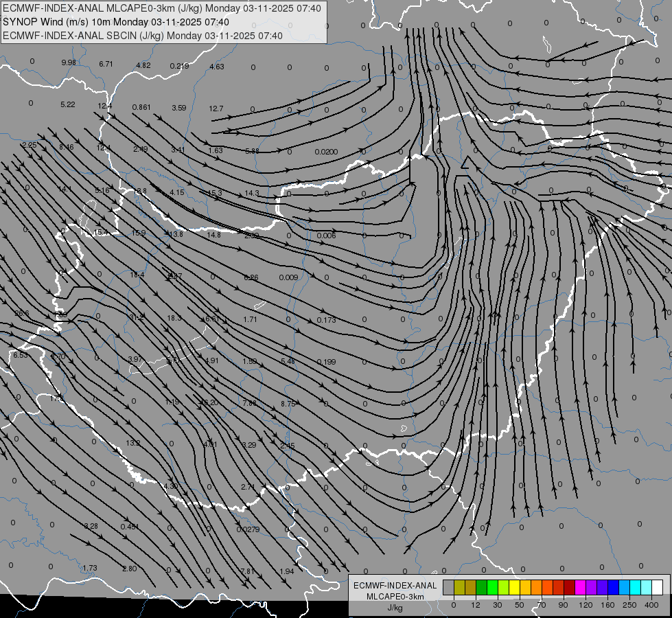
Task: Click the legend tick value '90'
Action: point(563,605)
